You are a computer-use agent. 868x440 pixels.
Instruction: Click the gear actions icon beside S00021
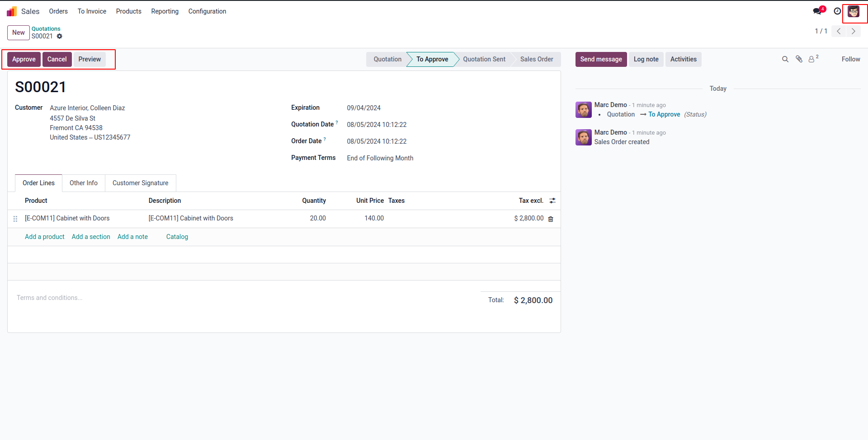[x=60, y=36]
